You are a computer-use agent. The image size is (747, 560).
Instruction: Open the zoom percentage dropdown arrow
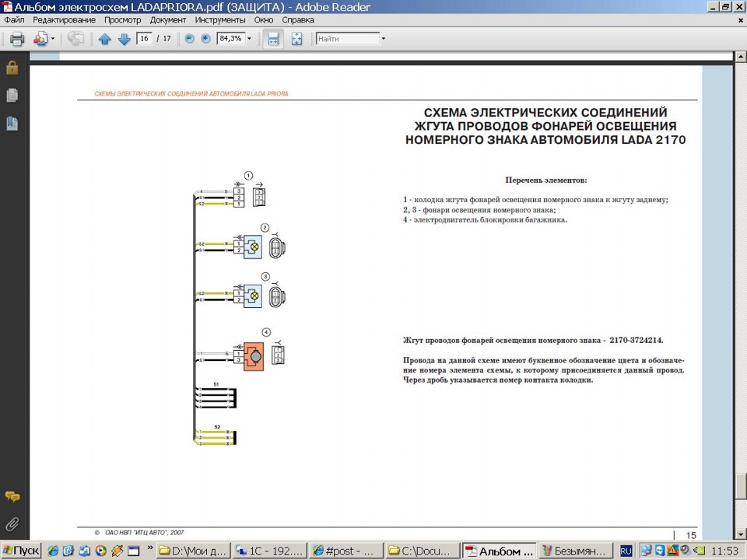point(249,39)
